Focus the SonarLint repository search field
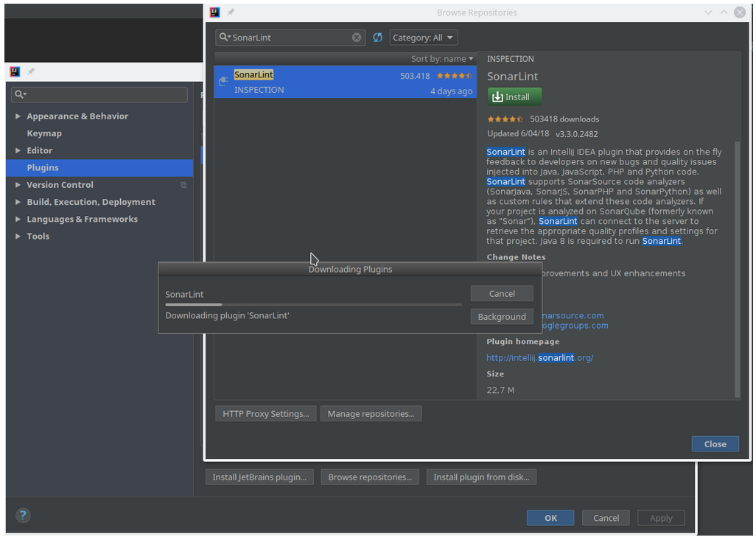Image resolution: width=756 pixels, height=540 pixels. pos(291,38)
